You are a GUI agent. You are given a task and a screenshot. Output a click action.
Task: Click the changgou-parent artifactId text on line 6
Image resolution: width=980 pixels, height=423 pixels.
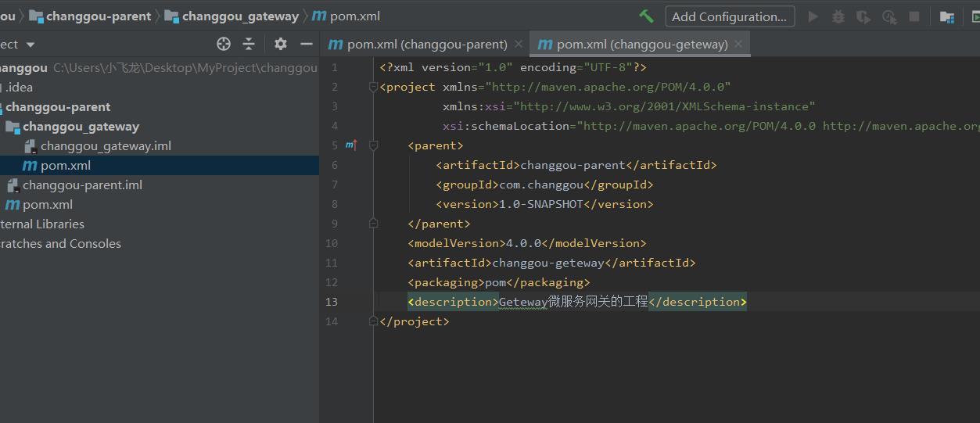(x=573, y=165)
